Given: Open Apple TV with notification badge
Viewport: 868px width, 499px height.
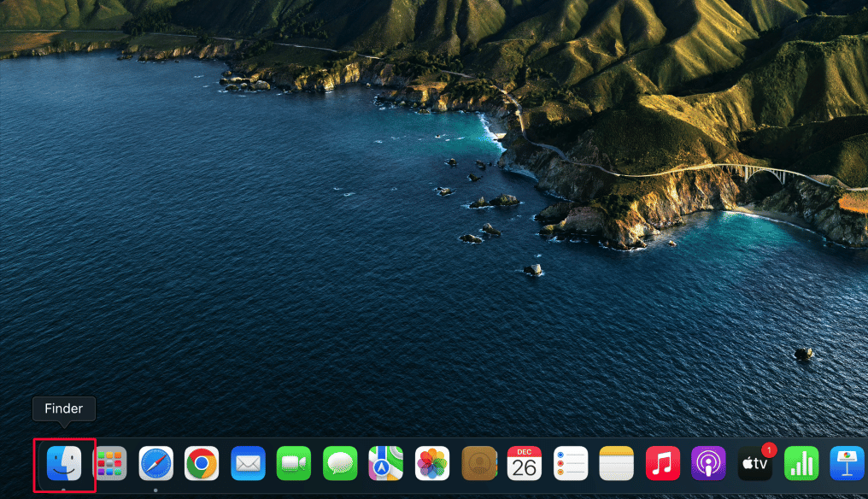Looking at the screenshot, I should (755, 463).
